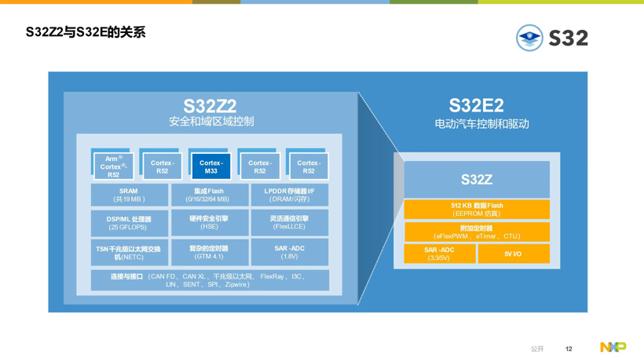Click the SAR-ADC (1.8V) block
The height and width of the screenshot is (362, 644).
point(289,252)
